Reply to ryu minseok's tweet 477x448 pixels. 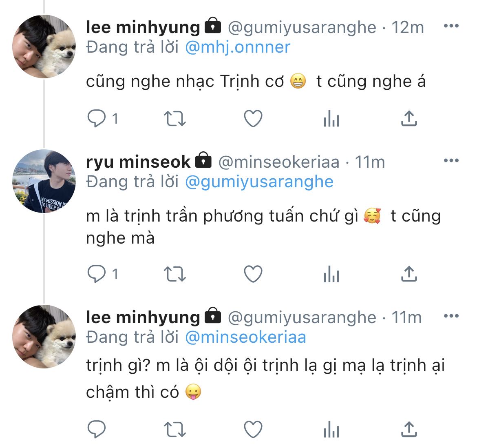coord(97,274)
